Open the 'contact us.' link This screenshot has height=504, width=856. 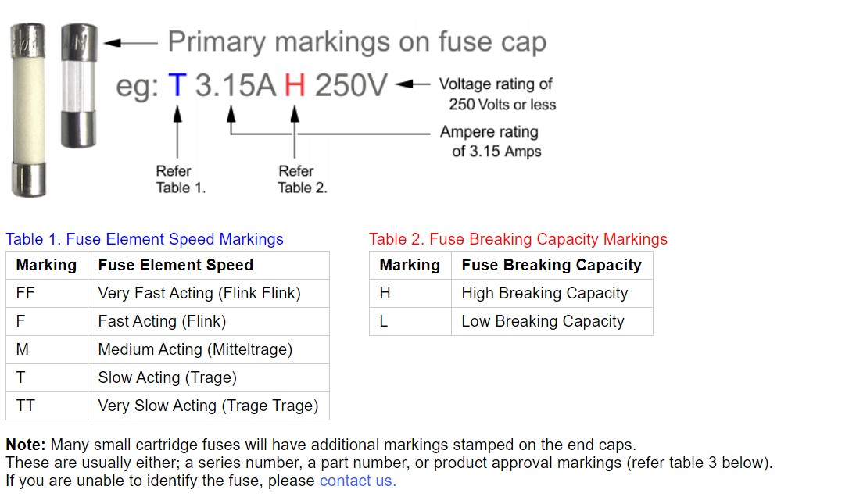click(357, 481)
